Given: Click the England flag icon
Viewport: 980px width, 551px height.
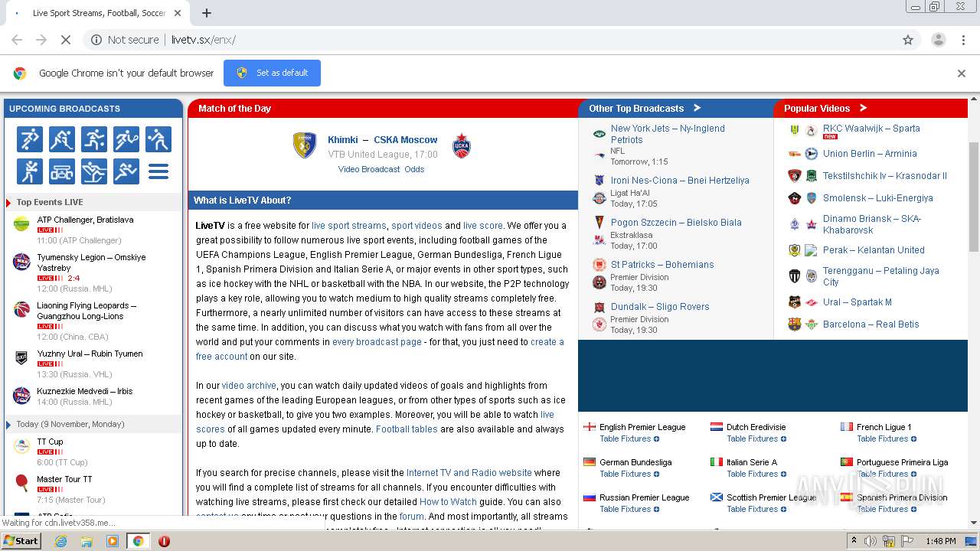Looking at the screenshot, I should pos(589,427).
